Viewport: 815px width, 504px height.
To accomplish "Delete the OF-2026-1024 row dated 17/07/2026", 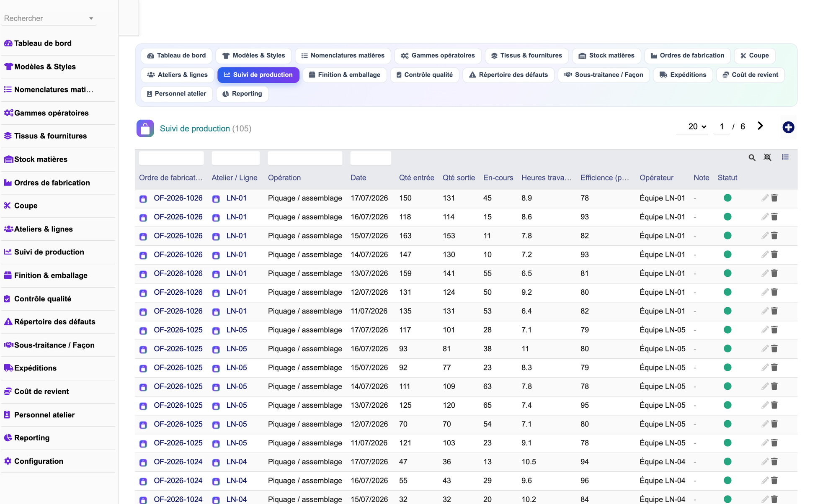I will pyautogui.click(x=774, y=462).
